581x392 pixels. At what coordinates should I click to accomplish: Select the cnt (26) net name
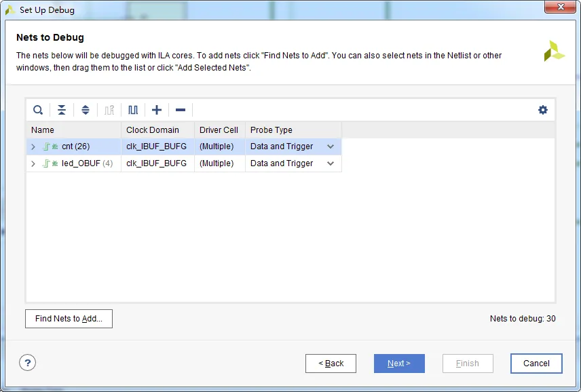(75, 146)
